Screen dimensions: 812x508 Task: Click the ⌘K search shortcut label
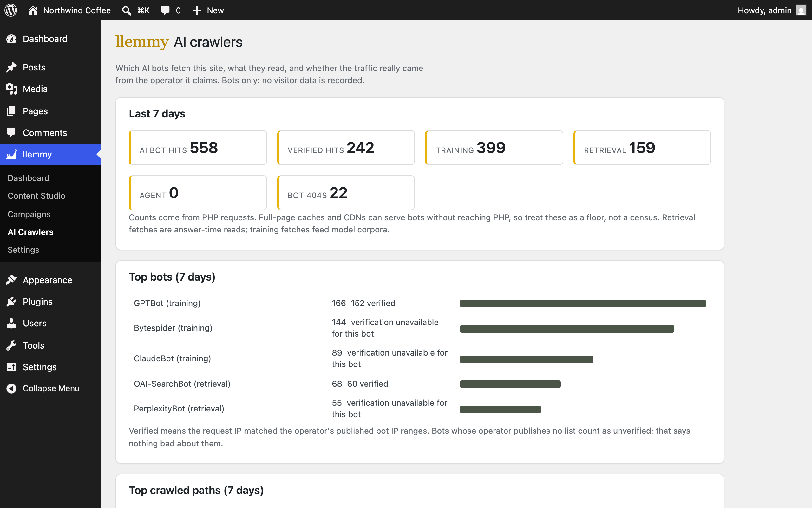pyautogui.click(x=143, y=10)
